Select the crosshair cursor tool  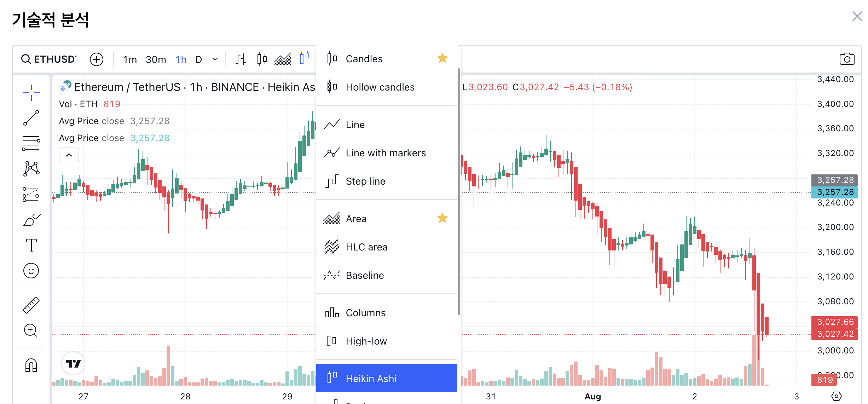pos(31,93)
